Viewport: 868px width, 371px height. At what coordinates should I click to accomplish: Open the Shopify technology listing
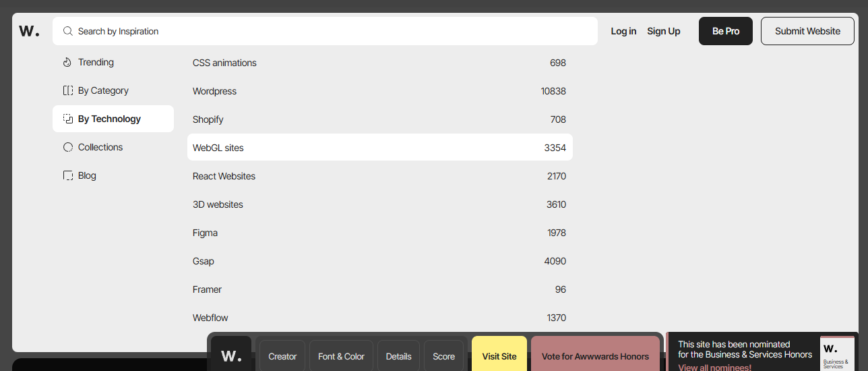(x=379, y=119)
